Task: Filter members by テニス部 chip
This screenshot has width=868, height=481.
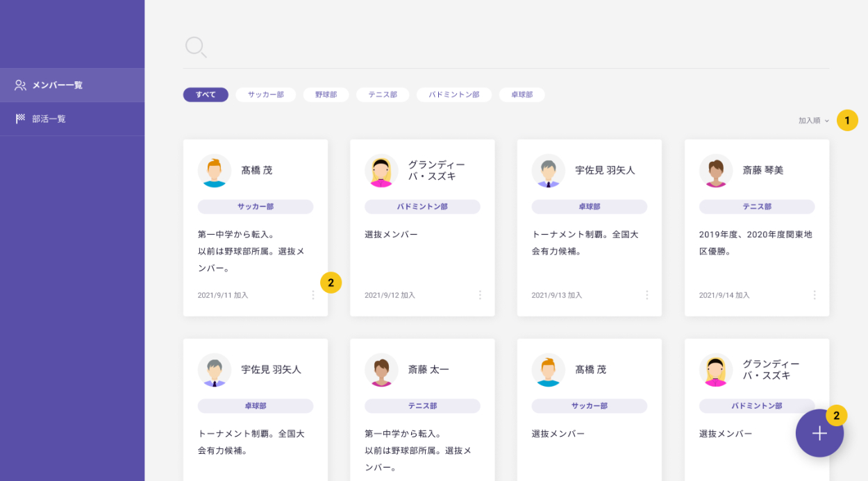Action: click(383, 94)
